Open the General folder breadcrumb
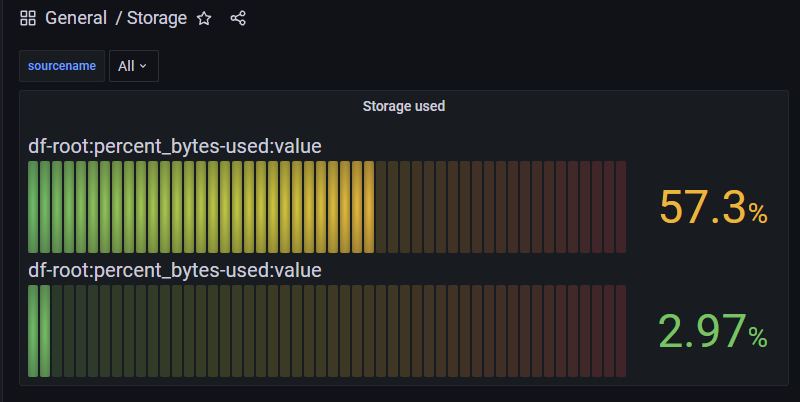 (75, 18)
